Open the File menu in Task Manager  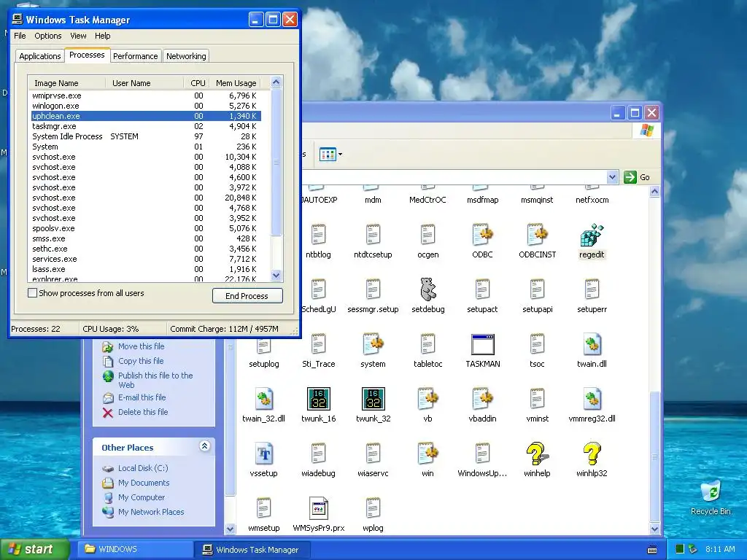click(x=20, y=36)
